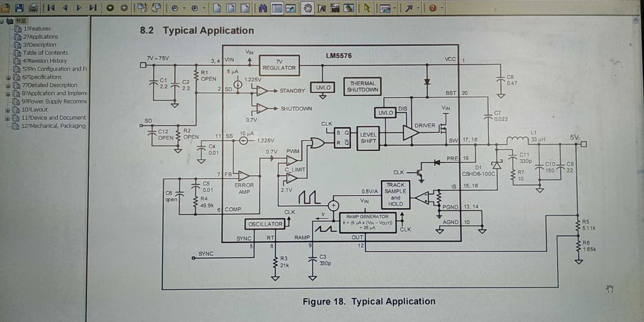Viewport: 644px width, 322px height.
Task: Click the Previous View back arrow
Action: click(x=110, y=8)
